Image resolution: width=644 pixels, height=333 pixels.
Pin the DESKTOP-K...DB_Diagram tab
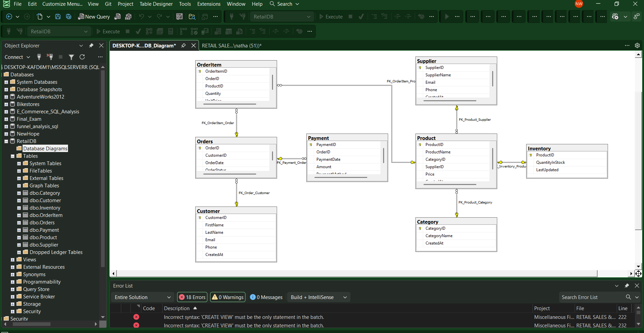click(183, 45)
